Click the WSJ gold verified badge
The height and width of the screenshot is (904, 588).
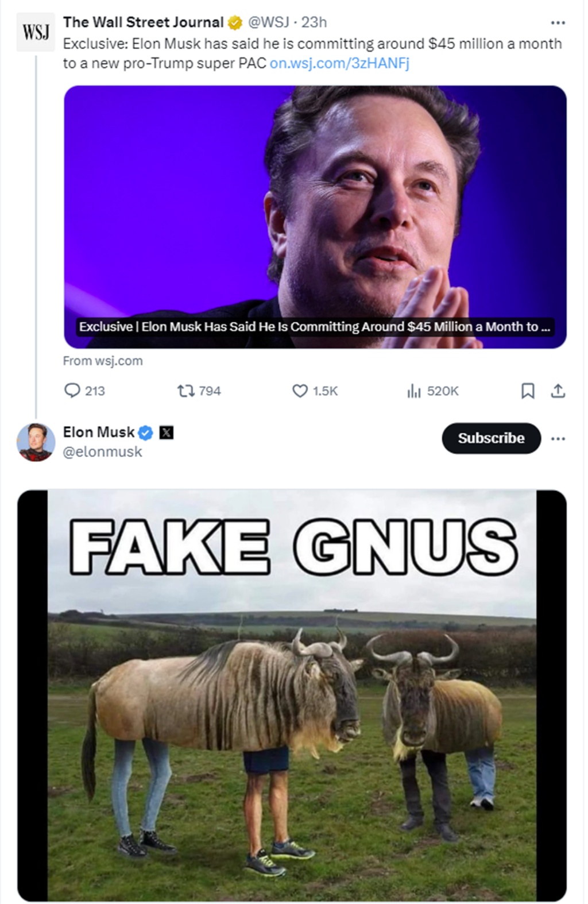235,22
